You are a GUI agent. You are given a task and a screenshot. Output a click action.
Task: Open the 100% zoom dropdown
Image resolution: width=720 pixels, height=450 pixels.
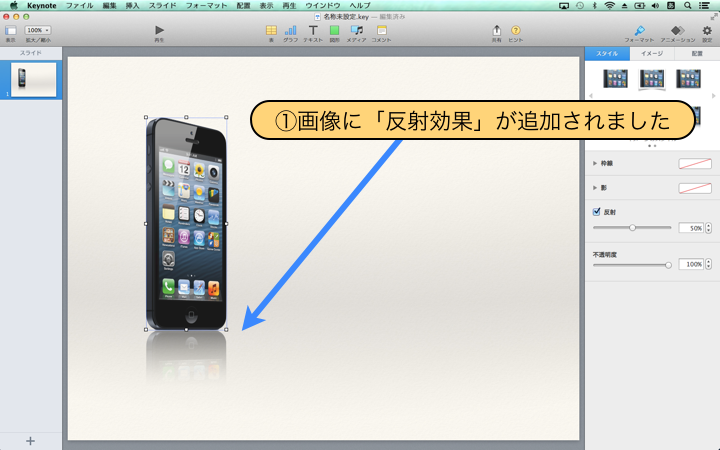(x=38, y=30)
